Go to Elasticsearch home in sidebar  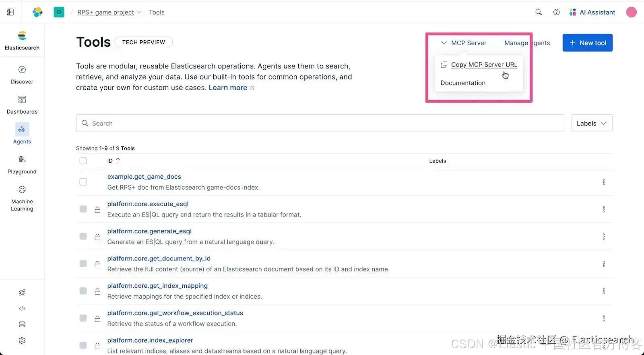pos(22,41)
